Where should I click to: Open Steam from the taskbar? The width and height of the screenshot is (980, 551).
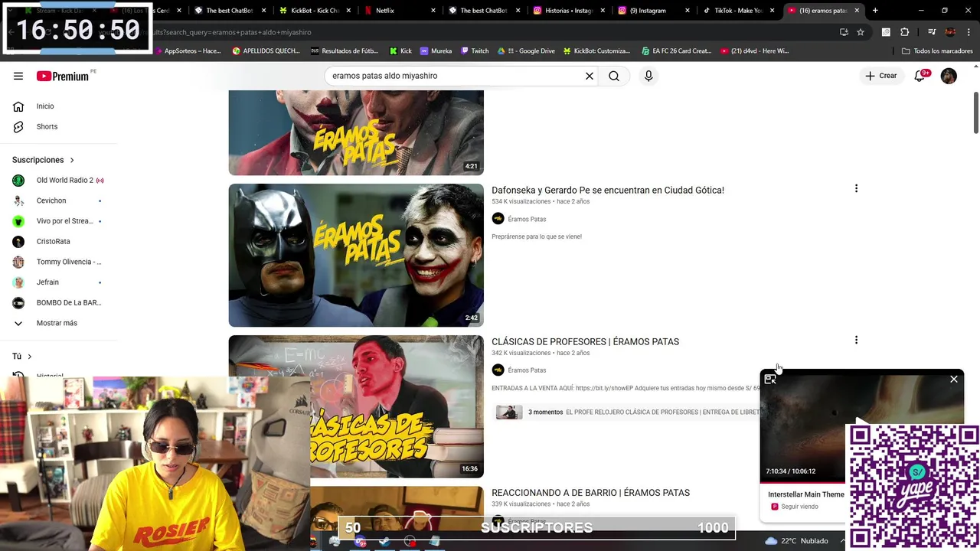click(384, 542)
